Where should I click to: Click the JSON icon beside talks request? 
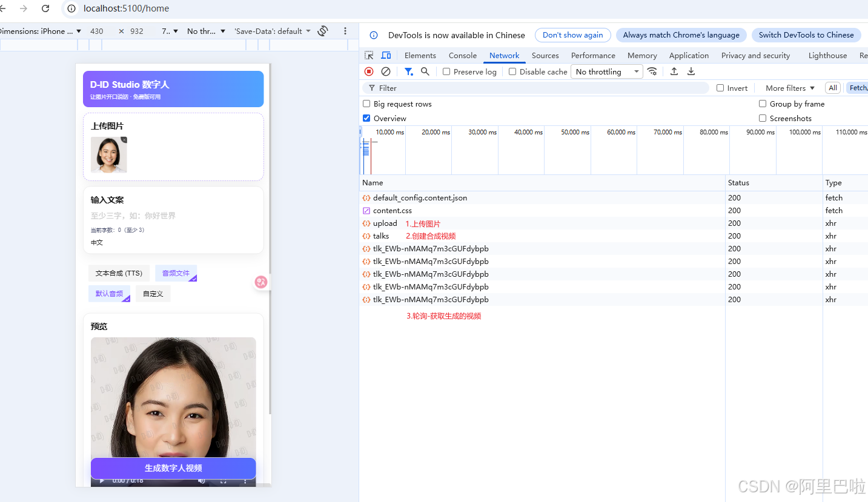pos(366,236)
